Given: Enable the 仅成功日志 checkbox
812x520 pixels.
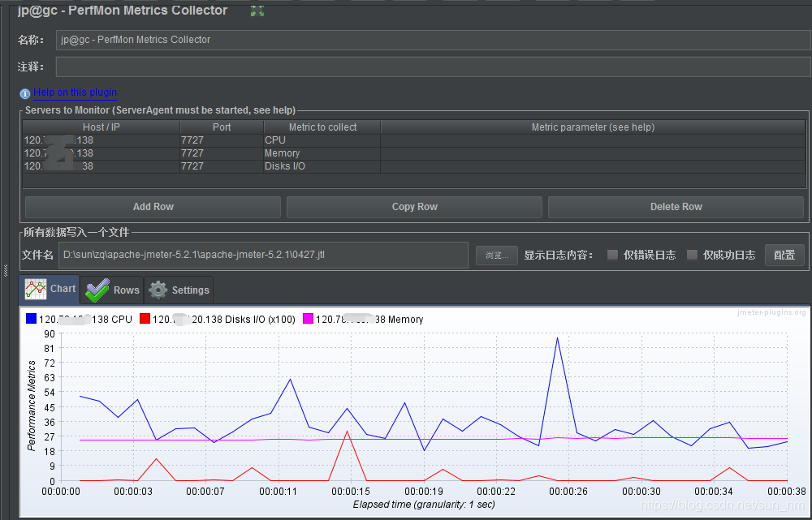Looking at the screenshot, I should [693, 255].
